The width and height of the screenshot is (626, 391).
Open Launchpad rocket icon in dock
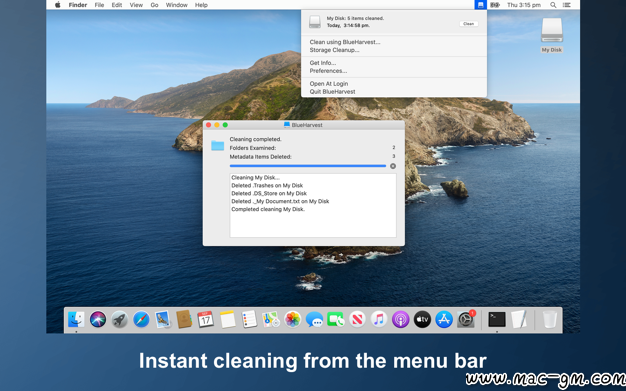[x=119, y=320]
